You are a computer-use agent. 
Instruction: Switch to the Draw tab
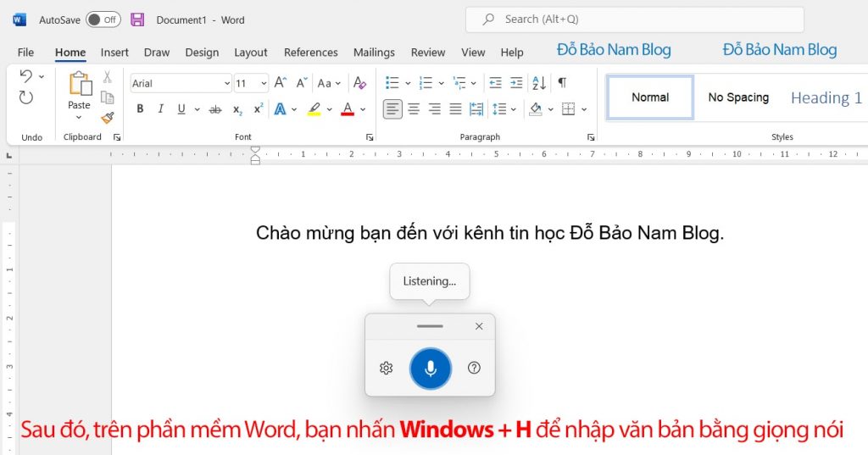[157, 53]
